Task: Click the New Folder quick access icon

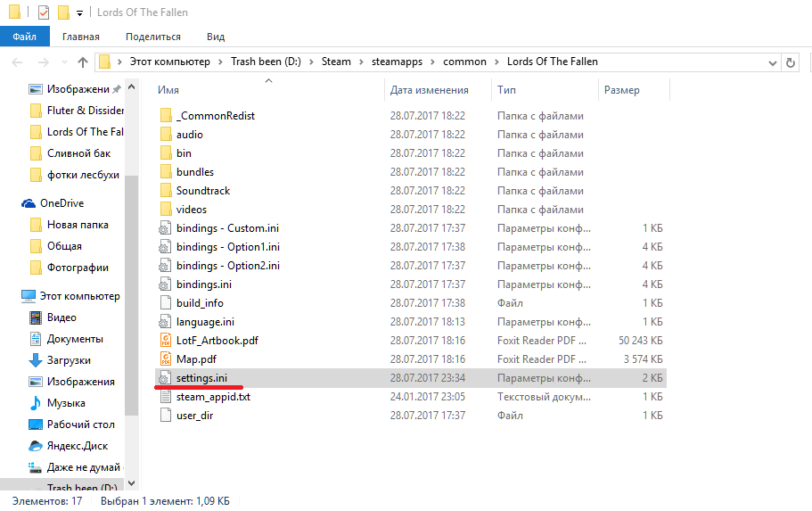Action: (63, 12)
